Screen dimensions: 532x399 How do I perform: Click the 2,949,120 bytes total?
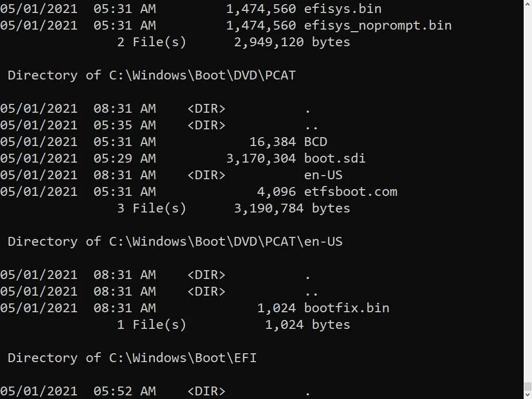(292, 42)
